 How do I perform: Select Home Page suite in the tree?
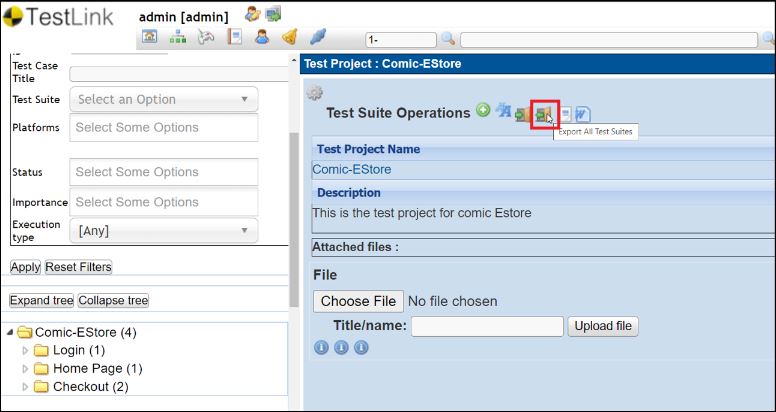pyautogui.click(x=86, y=368)
